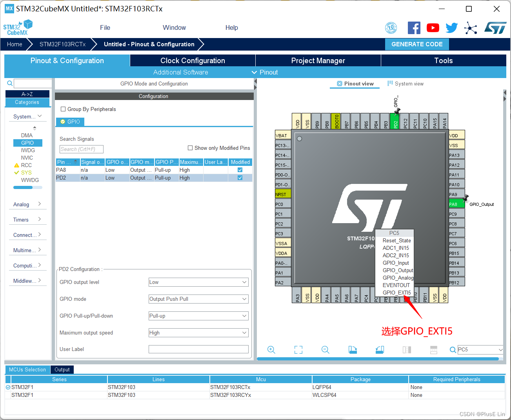The image size is (511, 420).
Task: Switch to Project Manager tab
Action: [318, 60]
